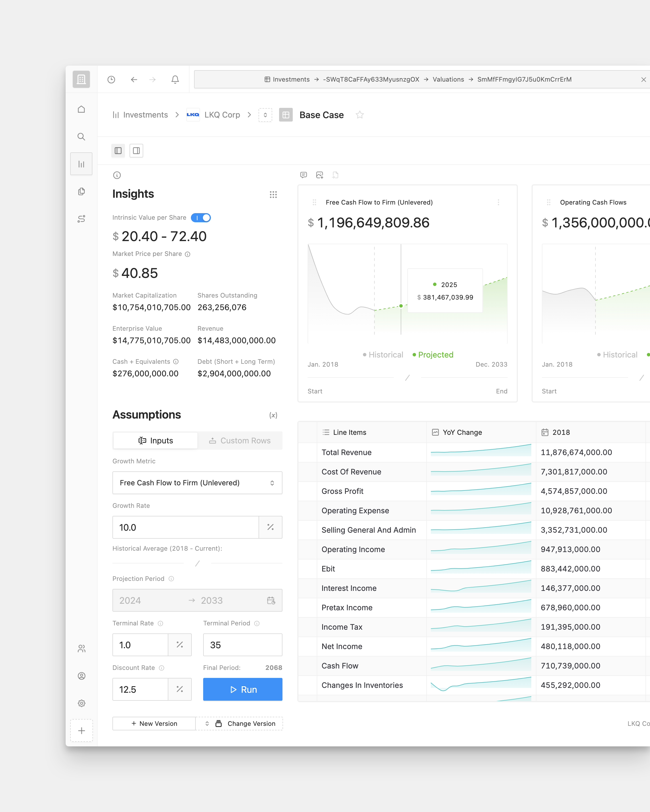Go back with the left arrow
Image resolution: width=650 pixels, height=812 pixels.
(134, 80)
